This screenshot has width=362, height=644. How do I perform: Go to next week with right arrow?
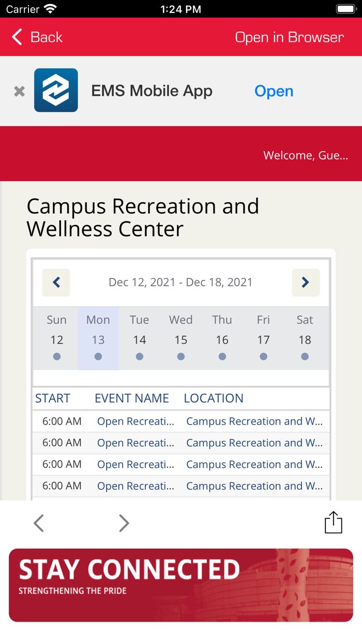306,283
